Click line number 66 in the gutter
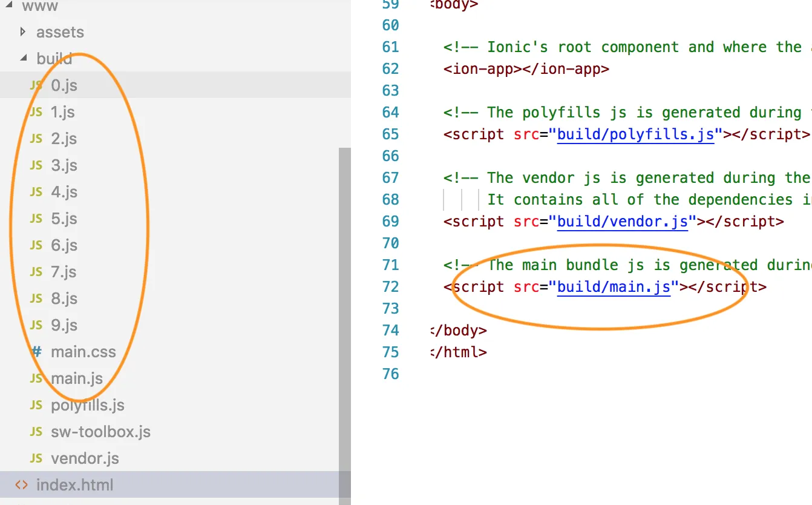The height and width of the screenshot is (505, 812). tap(391, 156)
